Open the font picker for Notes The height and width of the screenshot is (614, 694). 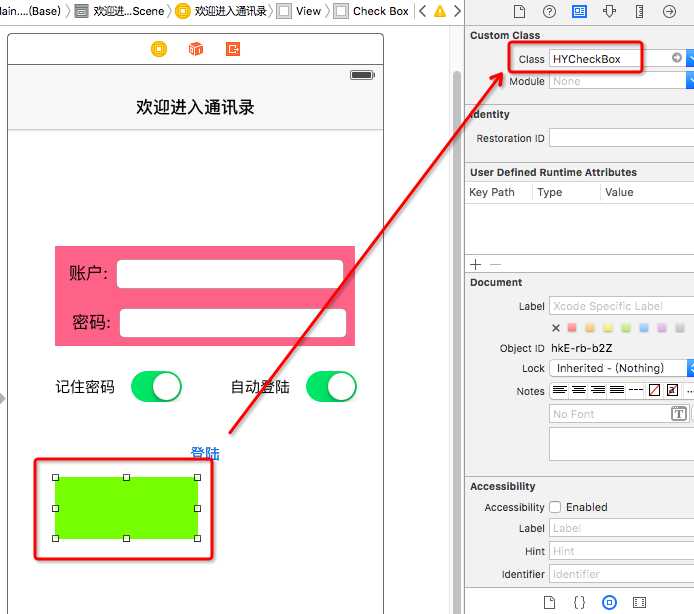(679, 414)
